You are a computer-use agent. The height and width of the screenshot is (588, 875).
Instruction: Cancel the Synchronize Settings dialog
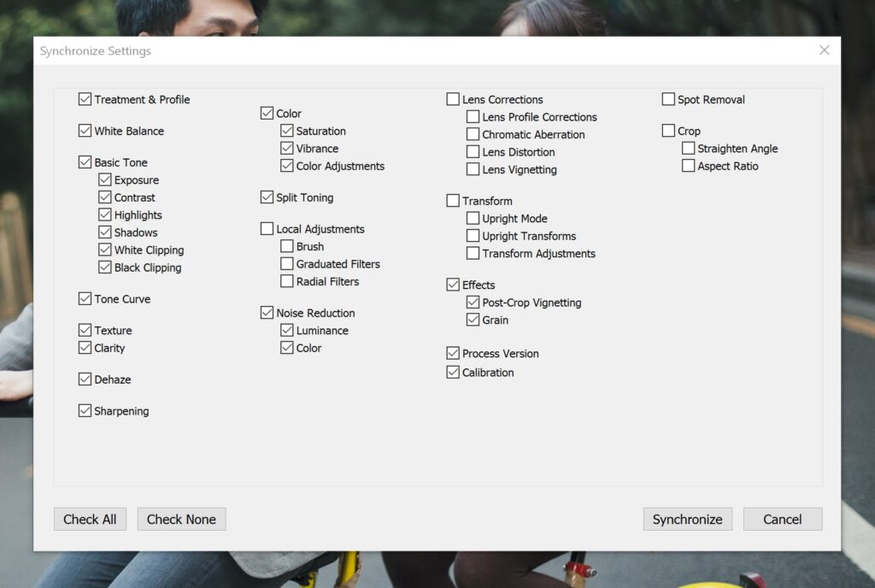point(783,519)
